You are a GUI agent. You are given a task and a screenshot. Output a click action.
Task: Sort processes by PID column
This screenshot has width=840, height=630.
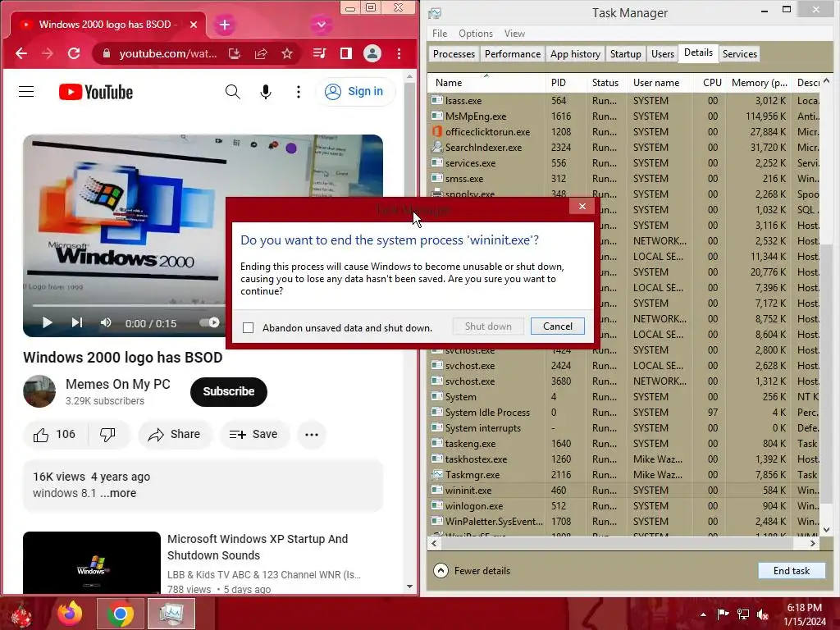565,83
